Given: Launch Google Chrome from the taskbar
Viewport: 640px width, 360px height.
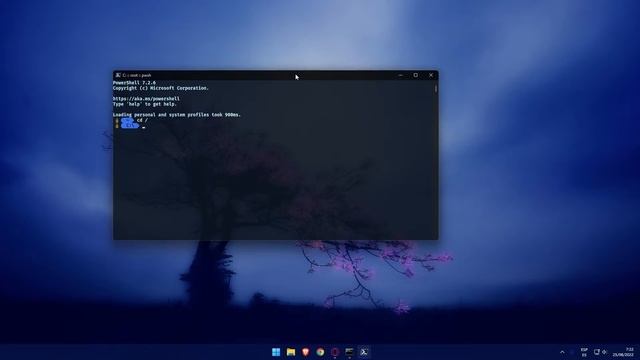Looking at the screenshot, I should 320,352.
